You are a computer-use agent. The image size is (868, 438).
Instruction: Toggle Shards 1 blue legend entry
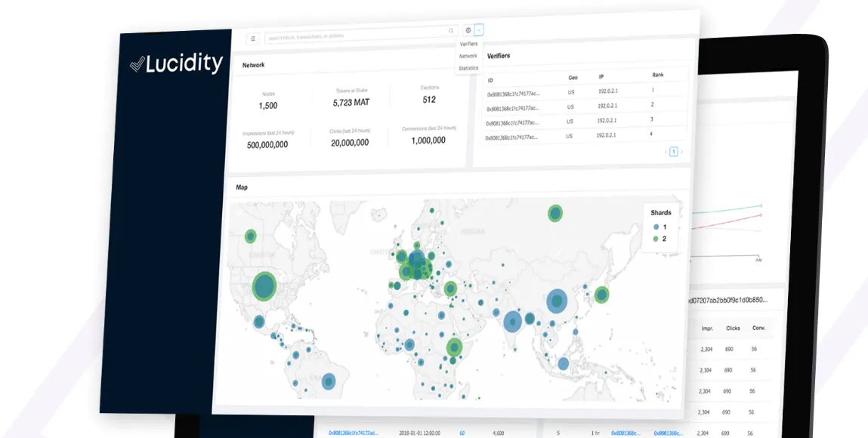(659, 227)
